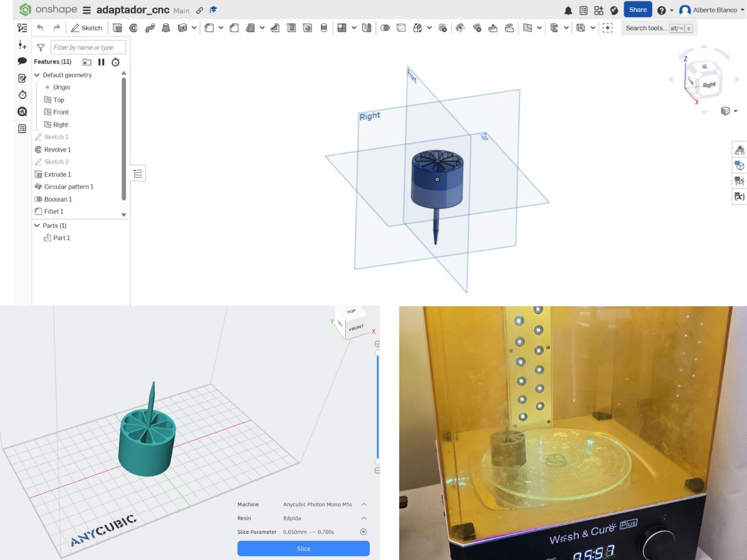Screen dimensions: 747x560
Task: Pause feature regeneration with rollback icon
Action: click(x=101, y=62)
